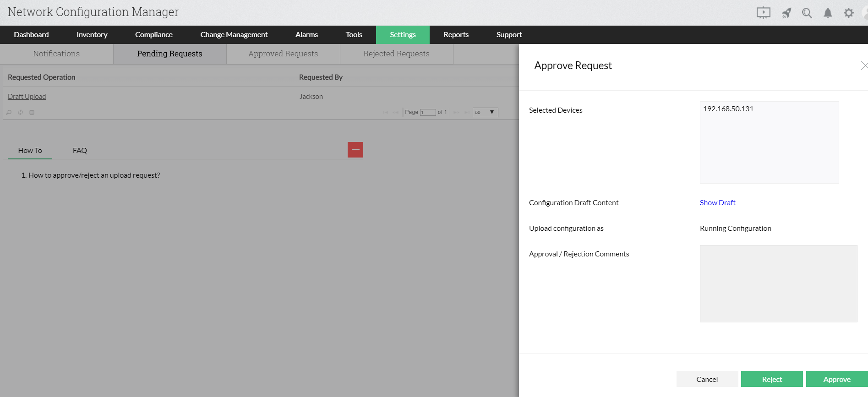Click the rocket quick-launch icon
868x397 pixels.
pos(786,13)
